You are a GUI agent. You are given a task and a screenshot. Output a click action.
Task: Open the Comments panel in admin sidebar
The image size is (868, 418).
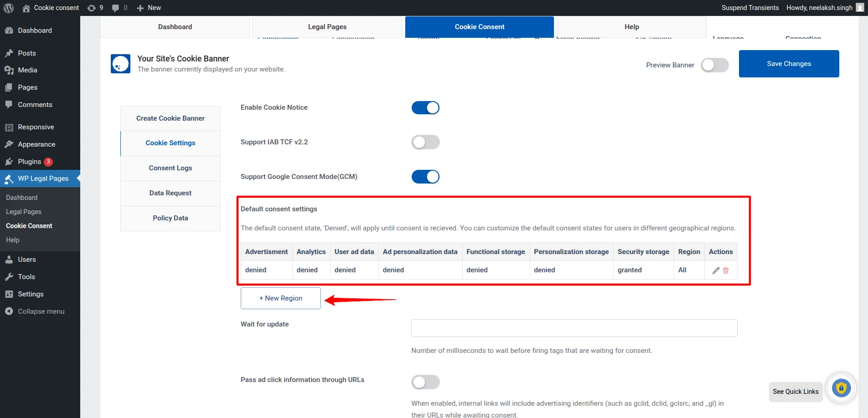tap(35, 105)
